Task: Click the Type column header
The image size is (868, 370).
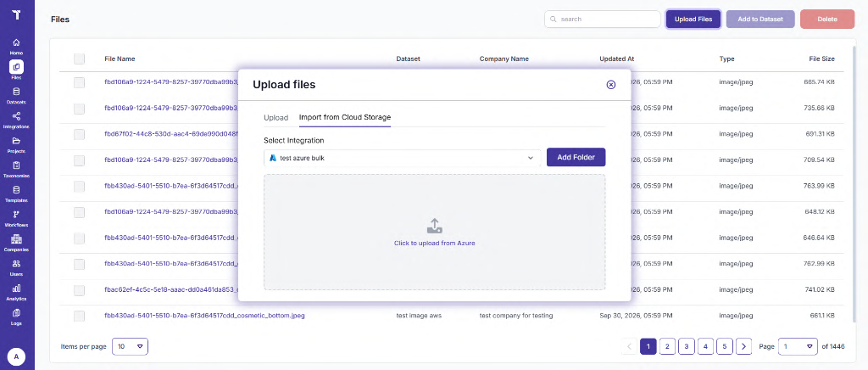Action: (726, 59)
